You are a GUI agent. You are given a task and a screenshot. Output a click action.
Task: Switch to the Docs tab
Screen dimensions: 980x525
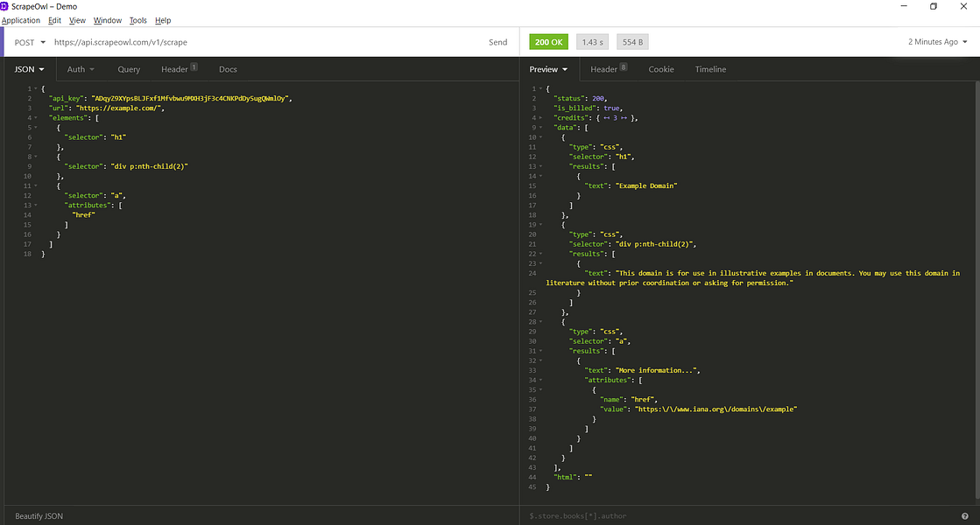coord(228,69)
